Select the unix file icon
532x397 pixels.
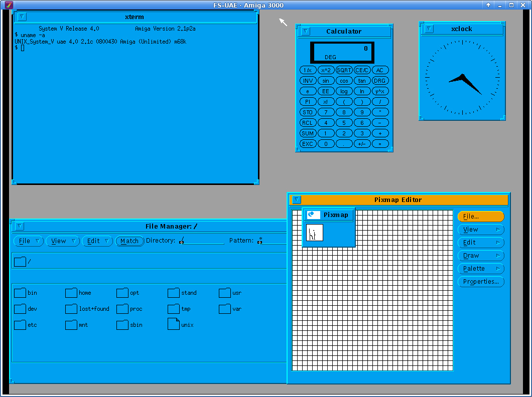[174, 323]
